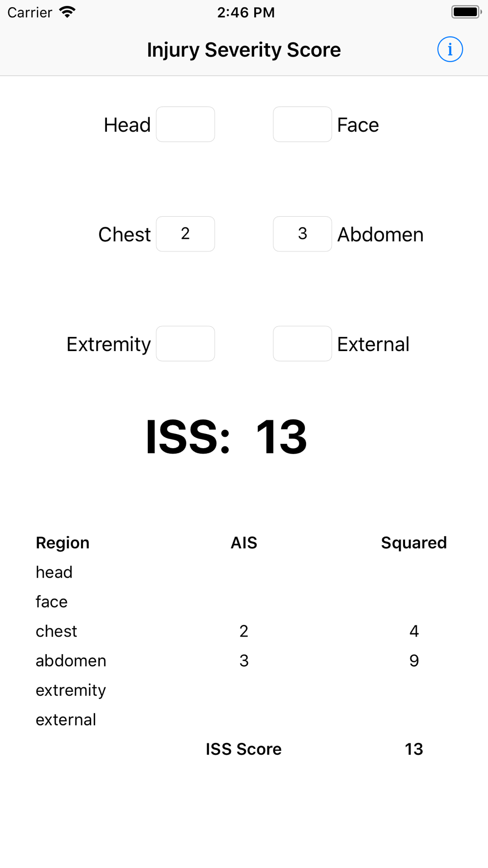The width and height of the screenshot is (488, 868).
Task: Tap the large ISS: 13 result
Action: pos(226,437)
